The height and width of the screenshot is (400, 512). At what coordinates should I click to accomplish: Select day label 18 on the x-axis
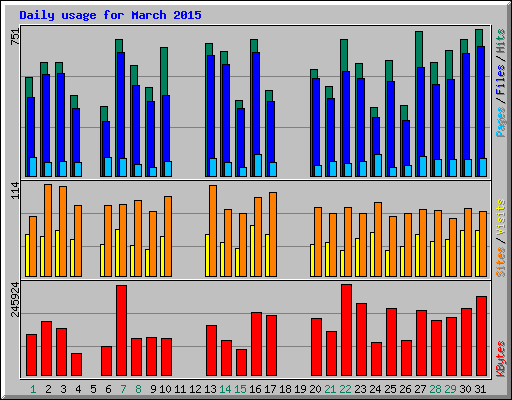pos(285,389)
